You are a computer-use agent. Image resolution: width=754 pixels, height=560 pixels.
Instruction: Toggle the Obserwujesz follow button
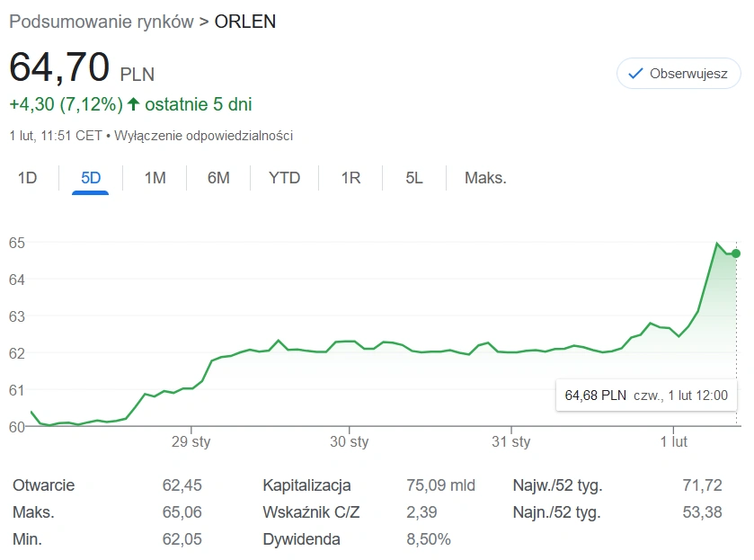tap(679, 73)
